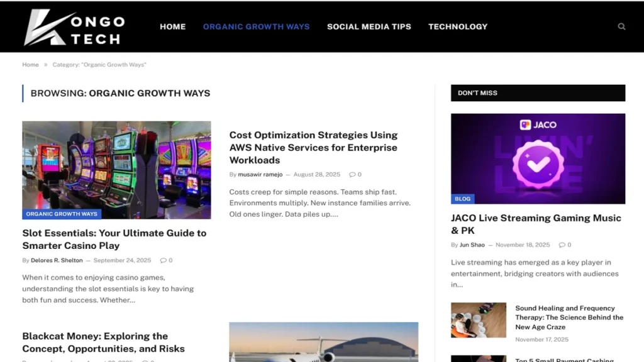This screenshot has height=362, width=644.
Task: Open comments on the Cost Optimization article
Action: 355,174
